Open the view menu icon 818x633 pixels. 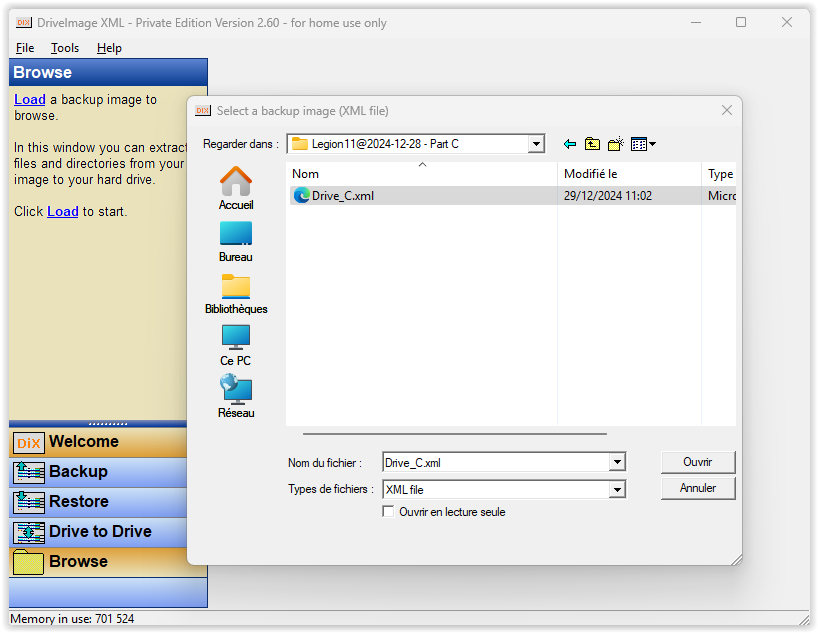[x=643, y=144]
